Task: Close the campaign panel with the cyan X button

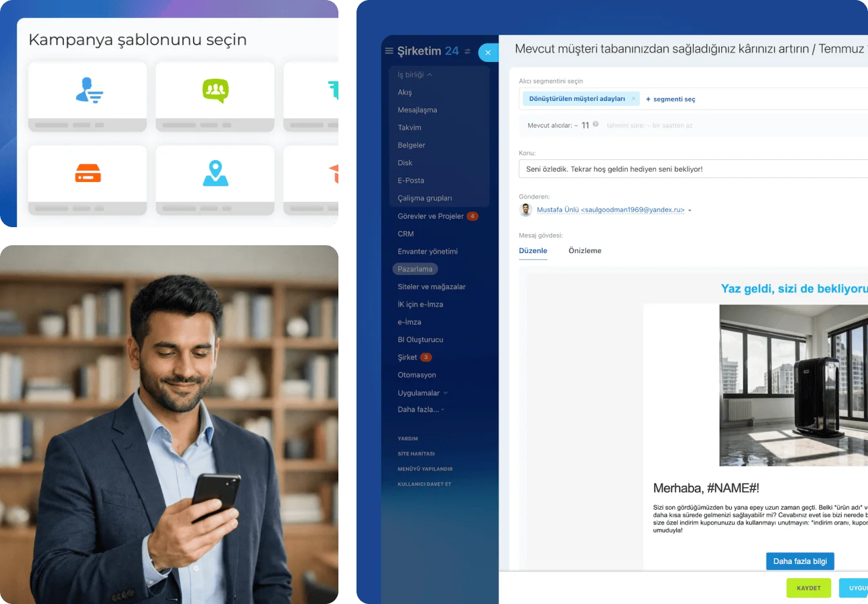Action: [x=488, y=53]
